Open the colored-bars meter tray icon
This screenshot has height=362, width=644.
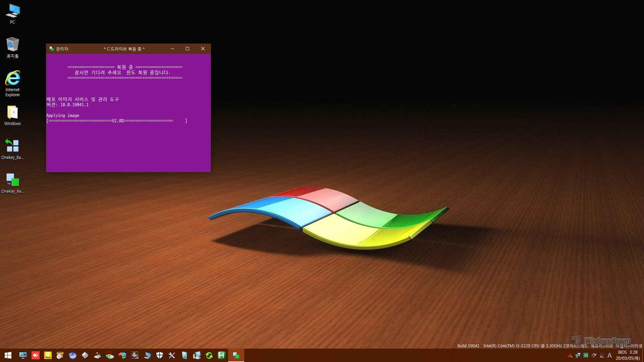coord(602,355)
